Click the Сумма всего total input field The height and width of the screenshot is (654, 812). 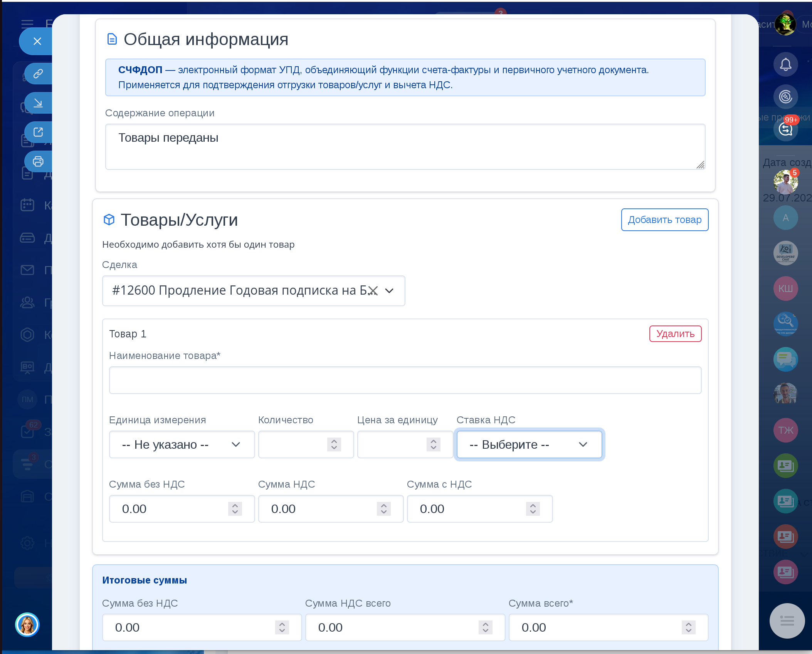coord(597,627)
